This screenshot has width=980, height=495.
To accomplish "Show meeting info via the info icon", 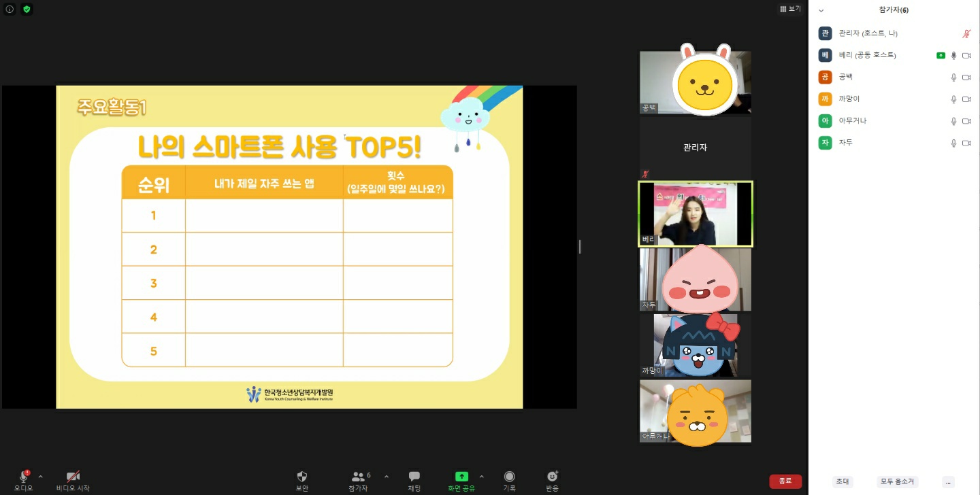I will click(10, 9).
